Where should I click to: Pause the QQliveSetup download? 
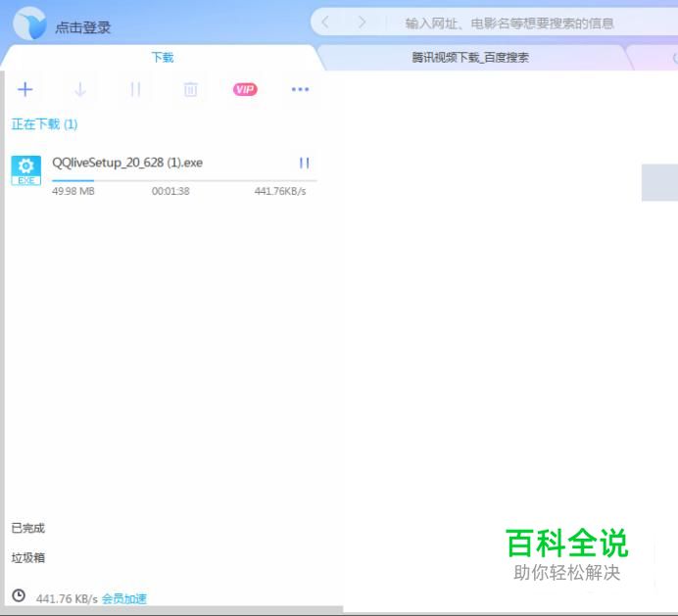pyautogui.click(x=305, y=163)
